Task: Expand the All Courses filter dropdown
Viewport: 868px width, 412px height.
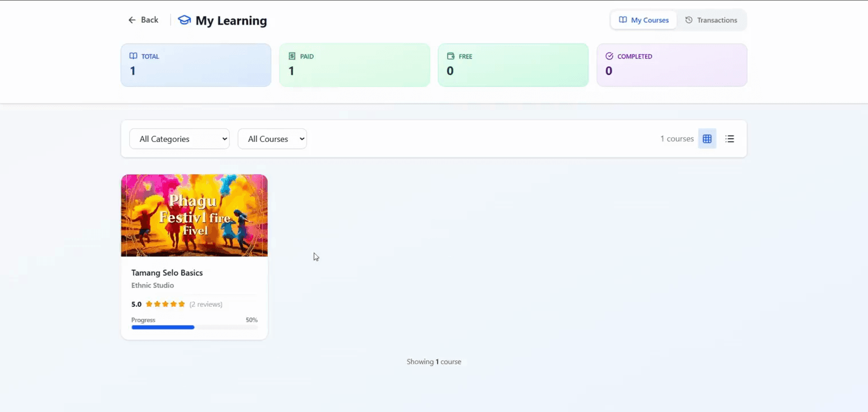Action: click(273, 138)
